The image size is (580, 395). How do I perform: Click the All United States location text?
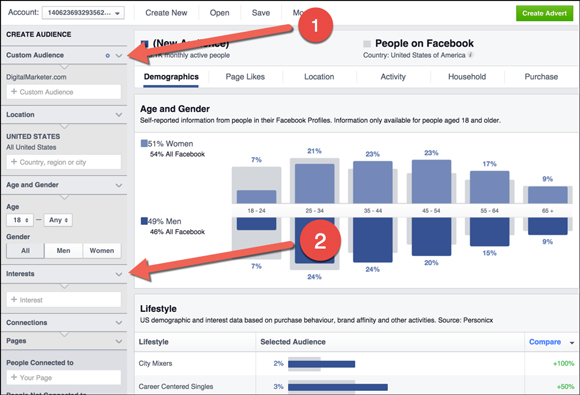tap(31, 147)
